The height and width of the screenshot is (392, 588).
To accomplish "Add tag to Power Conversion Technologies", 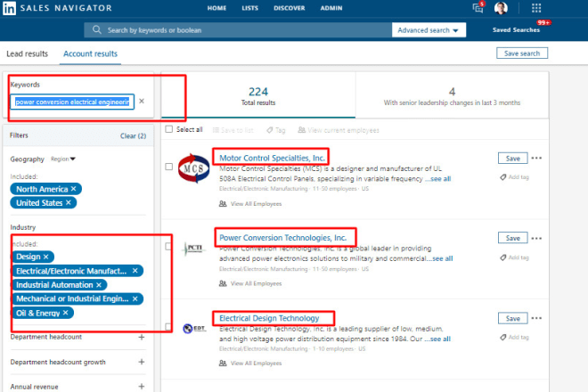I will point(515,257).
